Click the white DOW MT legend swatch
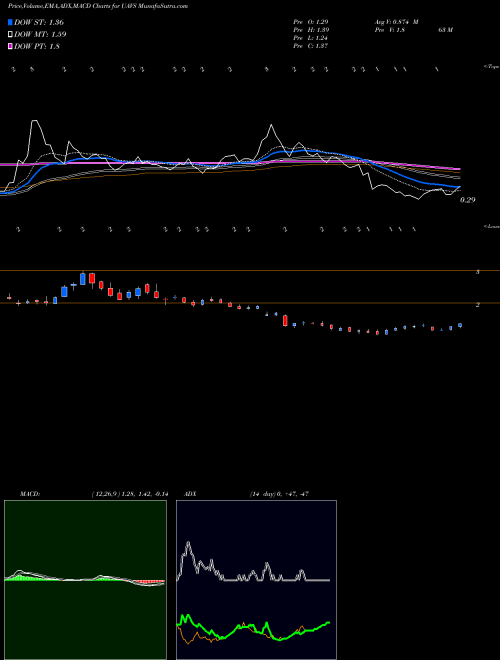The image size is (500, 660). tap(10, 35)
